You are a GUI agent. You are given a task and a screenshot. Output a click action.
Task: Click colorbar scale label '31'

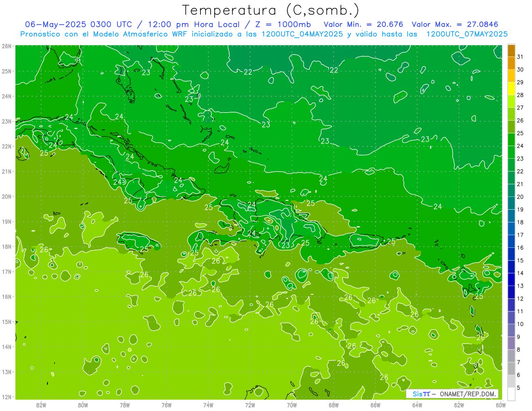(520, 57)
